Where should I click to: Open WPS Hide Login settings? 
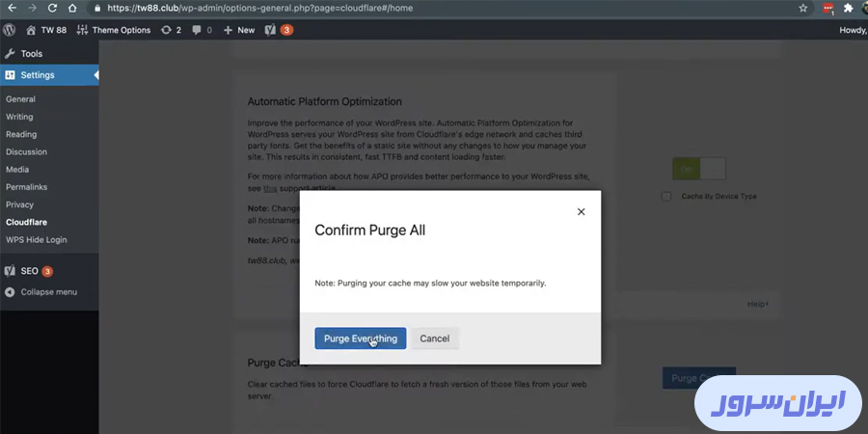click(x=36, y=240)
